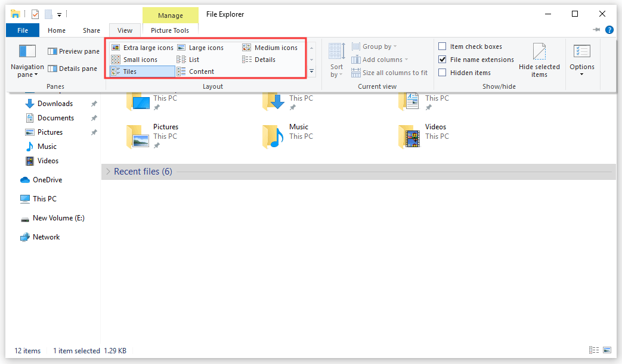
Task: Click the Manage contextual tab
Action: pyautogui.click(x=170, y=15)
